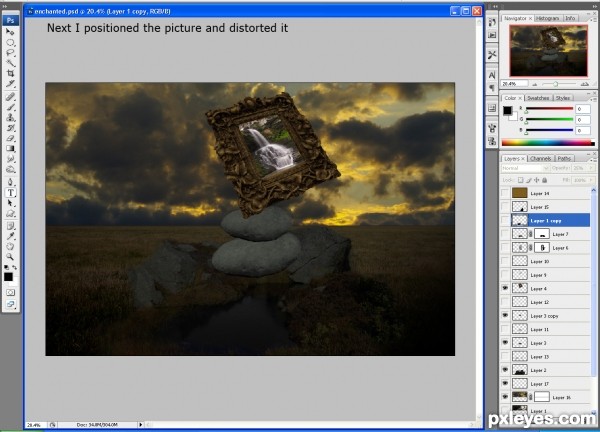Show Layer 12 via visibility box
The height and width of the screenshot is (432, 600).
coord(505,302)
